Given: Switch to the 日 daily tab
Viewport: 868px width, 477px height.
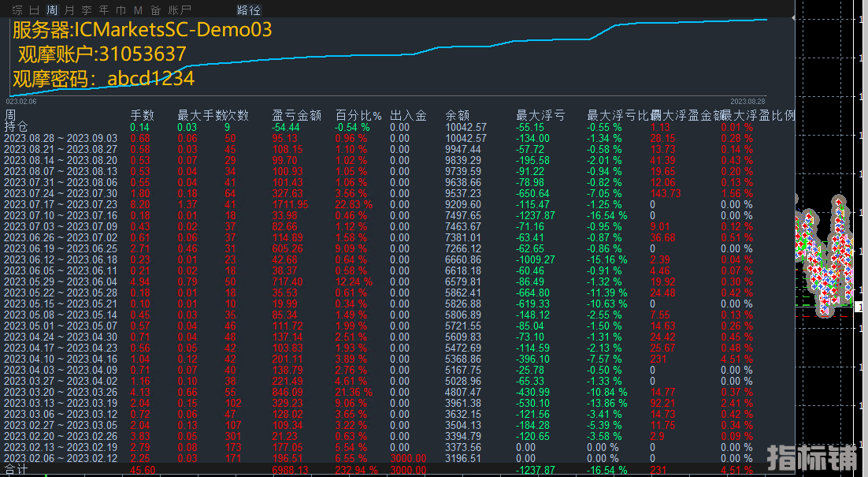Looking at the screenshot, I should (x=35, y=10).
